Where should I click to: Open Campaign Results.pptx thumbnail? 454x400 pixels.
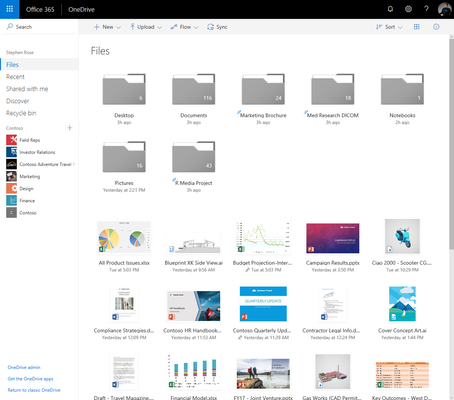333,238
